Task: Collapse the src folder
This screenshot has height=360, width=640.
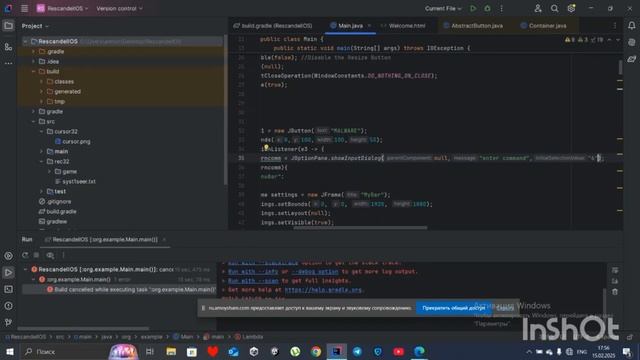Action: [x=33, y=121]
